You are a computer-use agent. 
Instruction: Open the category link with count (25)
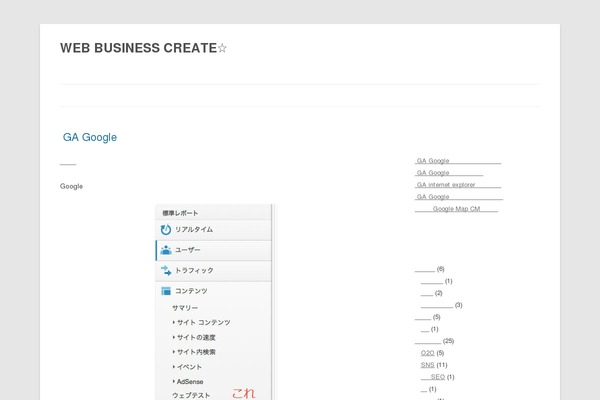[x=428, y=341]
